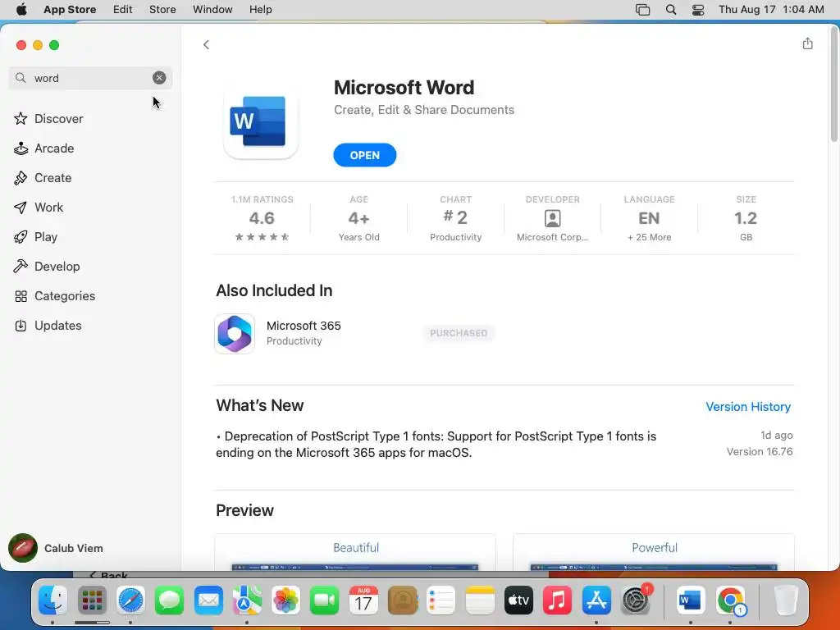Viewport: 840px width, 630px height.
Task: Click App Store icon in Dock
Action: pos(596,600)
